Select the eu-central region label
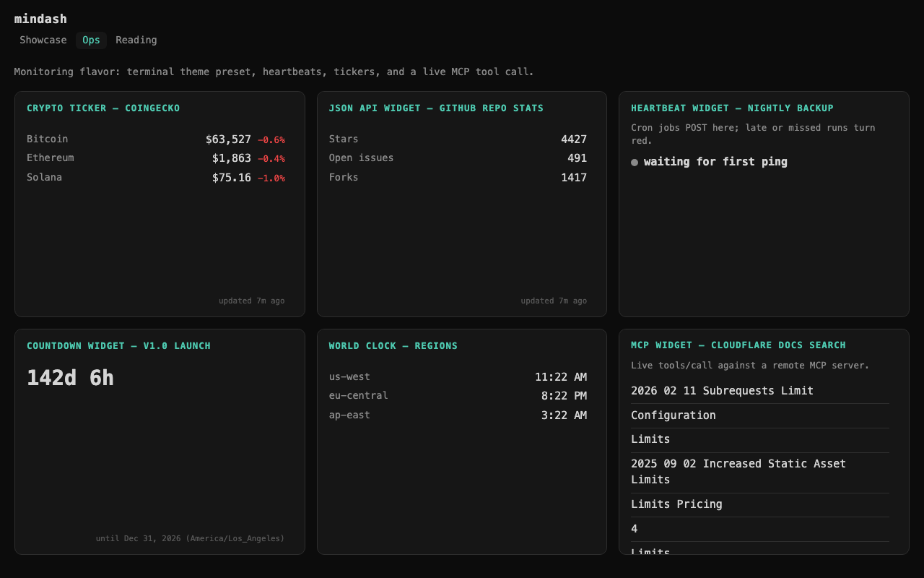Image resolution: width=924 pixels, height=578 pixels. tap(359, 395)
